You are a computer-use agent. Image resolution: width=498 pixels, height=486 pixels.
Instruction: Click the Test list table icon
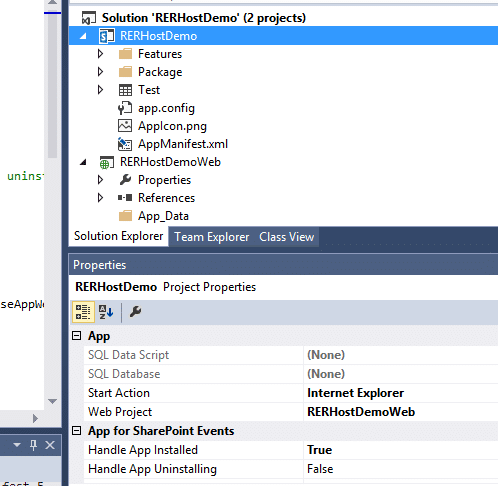125,90
